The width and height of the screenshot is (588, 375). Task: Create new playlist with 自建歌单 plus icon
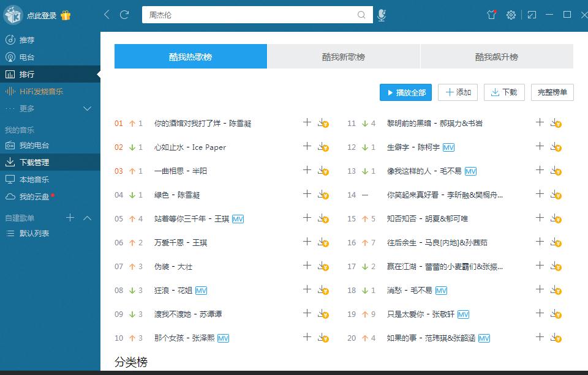tap(70, 218)
